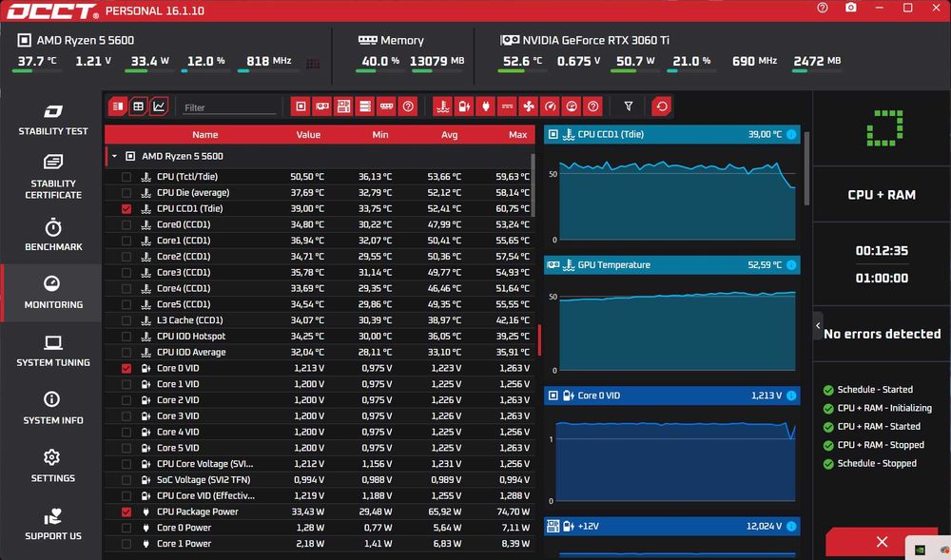Click the Core 4 VID checkbox
This screenshot has width=951, height=560.
click(126, 432)
